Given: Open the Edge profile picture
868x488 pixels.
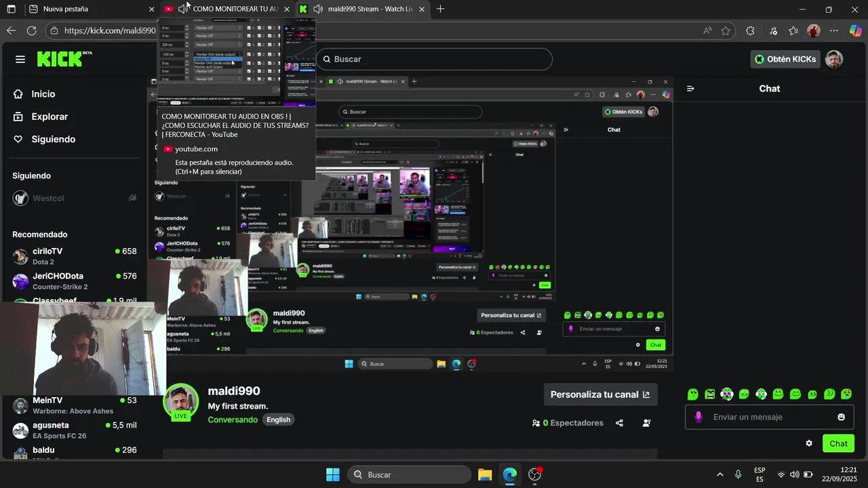Looking at the screenshot, I should tap(814, 30).
